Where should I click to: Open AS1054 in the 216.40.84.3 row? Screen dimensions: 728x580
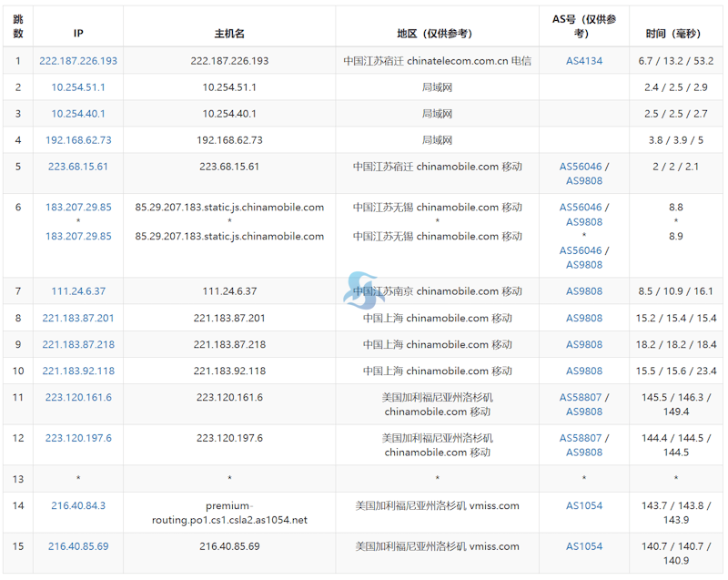click(584, 505)
